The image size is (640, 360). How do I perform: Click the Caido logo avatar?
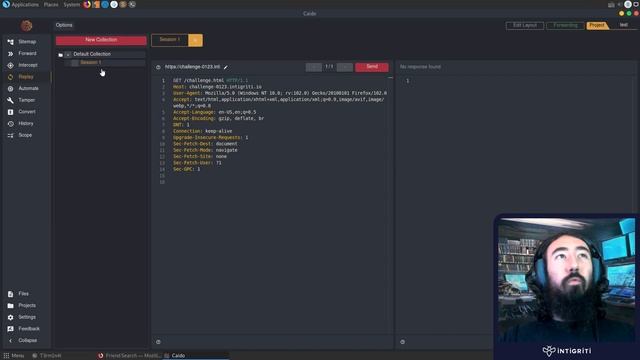coord(27,26)
